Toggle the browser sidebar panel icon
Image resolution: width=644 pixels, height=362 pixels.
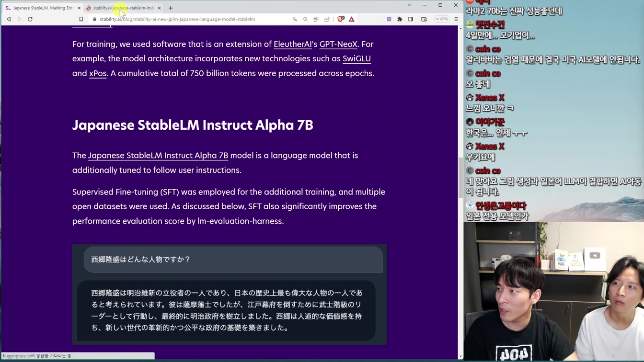coord(411,19)
